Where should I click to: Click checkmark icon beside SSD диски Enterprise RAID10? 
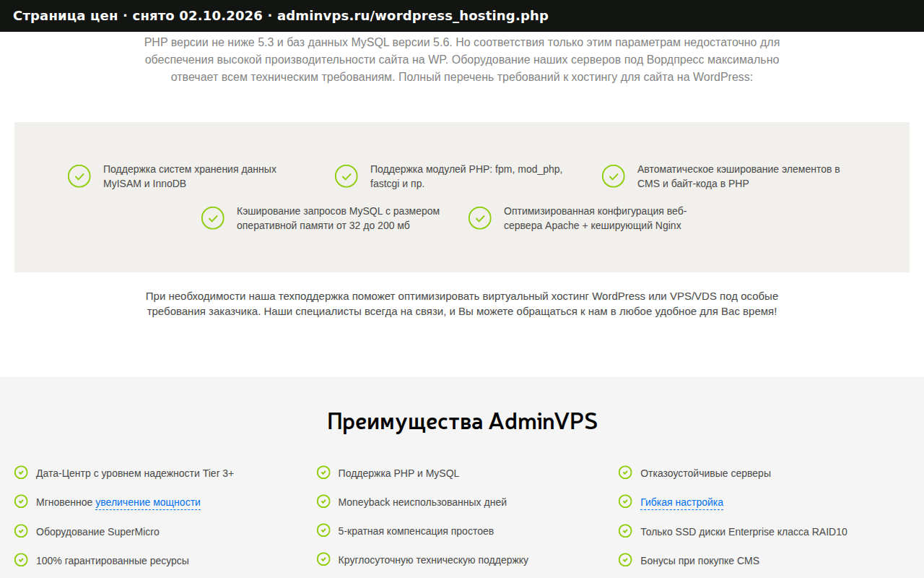[625, 531]
